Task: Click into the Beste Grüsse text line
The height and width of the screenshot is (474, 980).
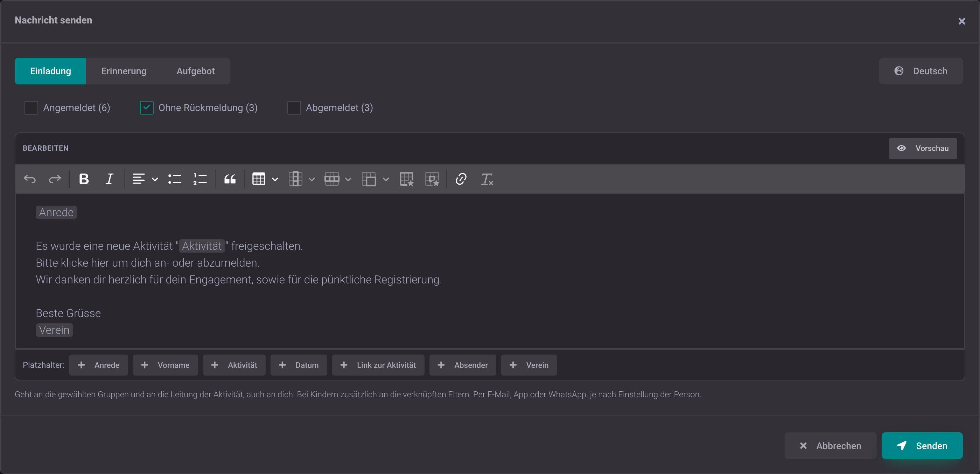Action: pos(68,313)
